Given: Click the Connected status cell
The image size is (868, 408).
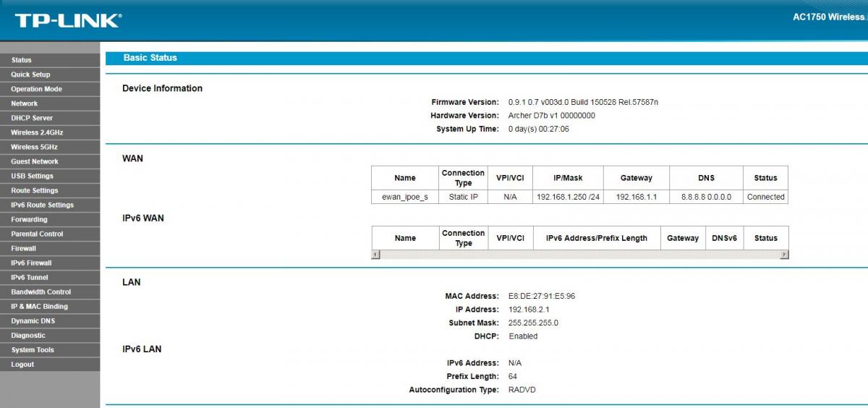Looking at the screenshot, I should (x=765, y=197).
